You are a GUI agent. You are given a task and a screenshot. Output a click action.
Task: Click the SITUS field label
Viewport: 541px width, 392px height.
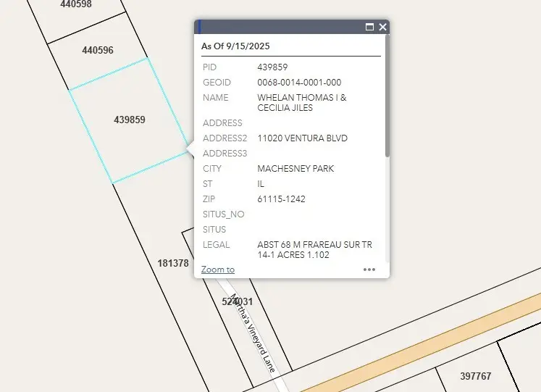coord(214,230)
